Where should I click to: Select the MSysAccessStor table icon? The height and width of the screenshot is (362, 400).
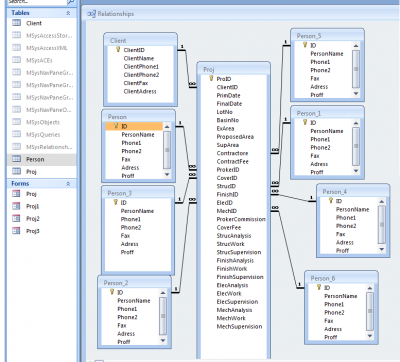click(16, 35)
